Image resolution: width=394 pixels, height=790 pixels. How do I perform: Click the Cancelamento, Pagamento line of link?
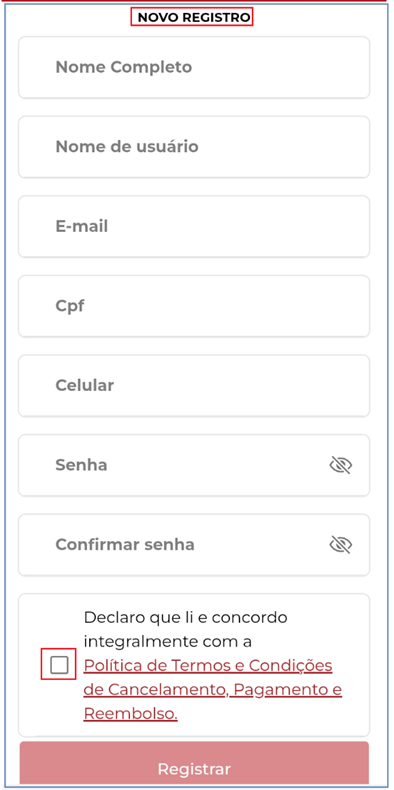(213, 689)
